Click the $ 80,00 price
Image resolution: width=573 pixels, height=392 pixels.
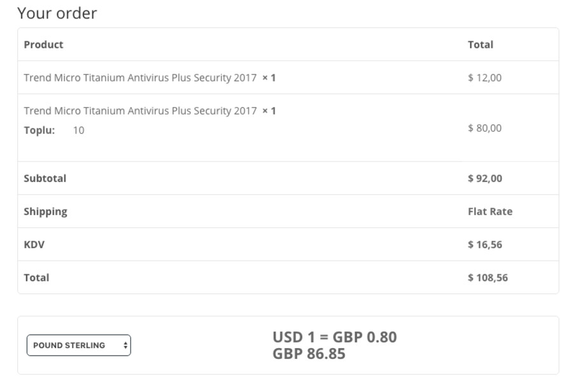[x=485, y=128]
